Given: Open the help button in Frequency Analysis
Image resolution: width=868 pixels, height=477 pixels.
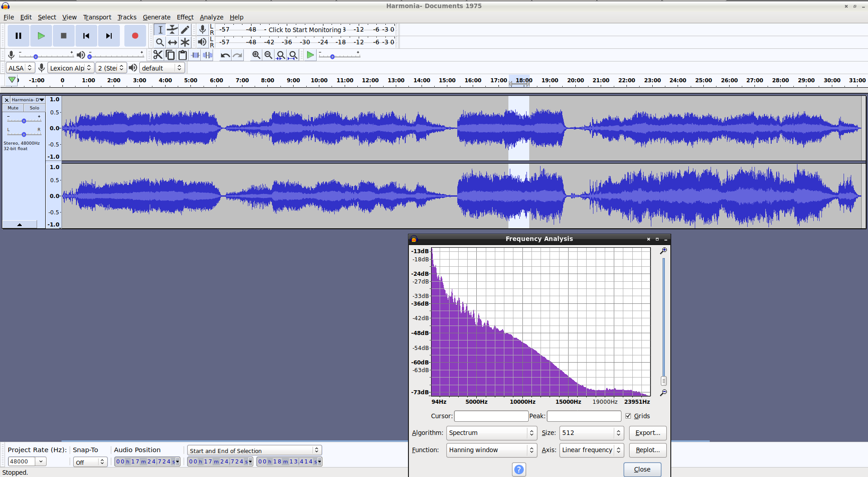Looking at the screenshot, I should tap(519, 469).
